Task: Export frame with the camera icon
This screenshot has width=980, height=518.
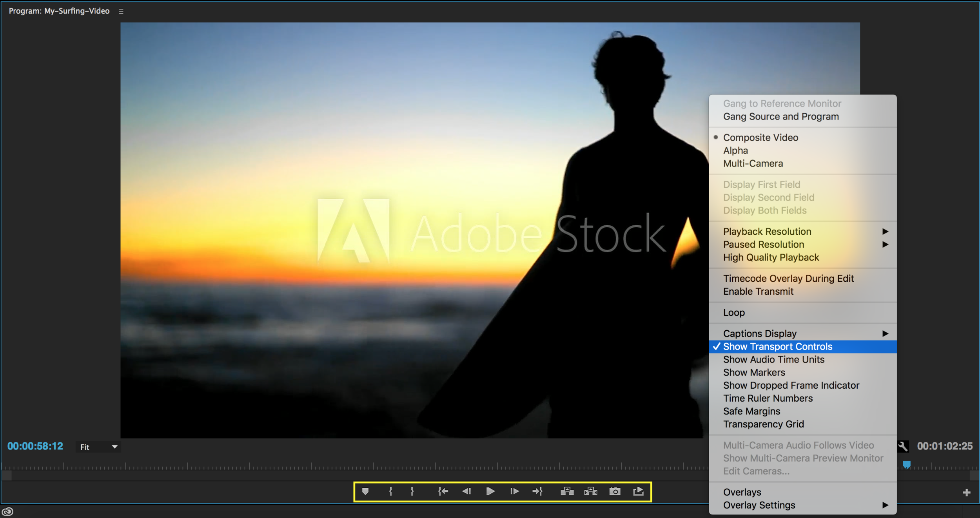Action: click(615, 491)
